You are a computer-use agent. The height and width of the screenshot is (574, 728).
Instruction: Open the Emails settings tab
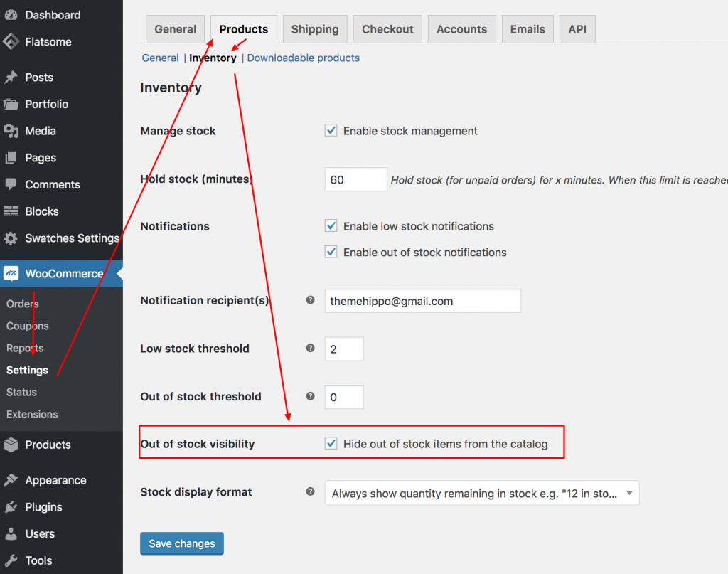point(528,29)
